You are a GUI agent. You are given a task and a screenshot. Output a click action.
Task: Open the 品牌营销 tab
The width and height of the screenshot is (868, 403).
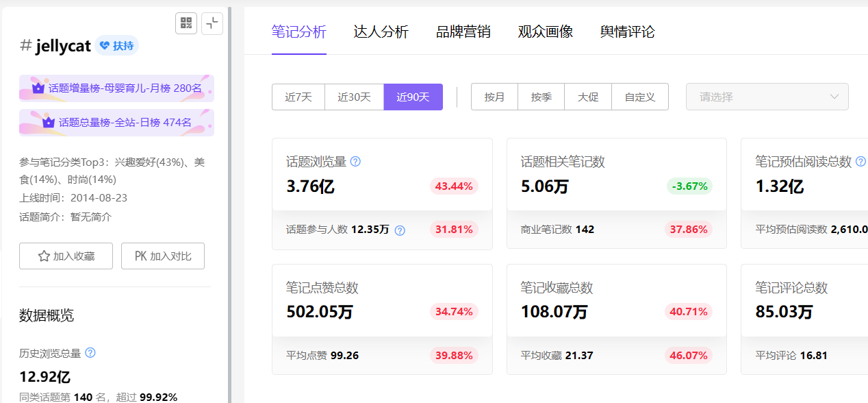pyautogui.click(x=463, y=32)
